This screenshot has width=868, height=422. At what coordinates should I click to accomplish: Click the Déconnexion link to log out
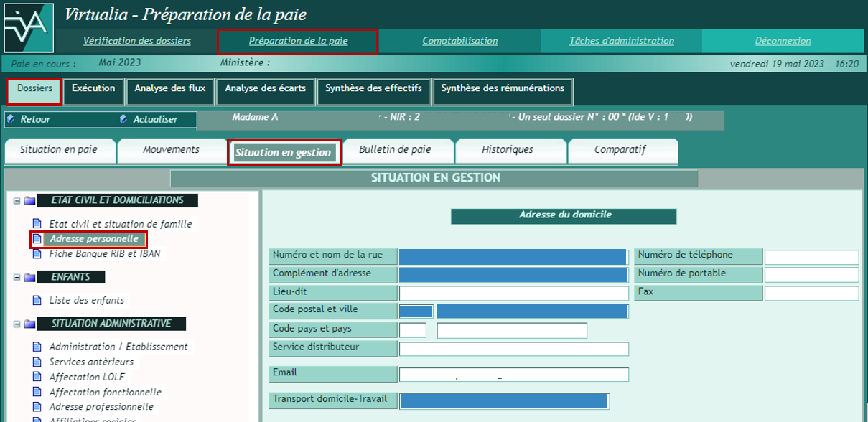tap(783, 41)
